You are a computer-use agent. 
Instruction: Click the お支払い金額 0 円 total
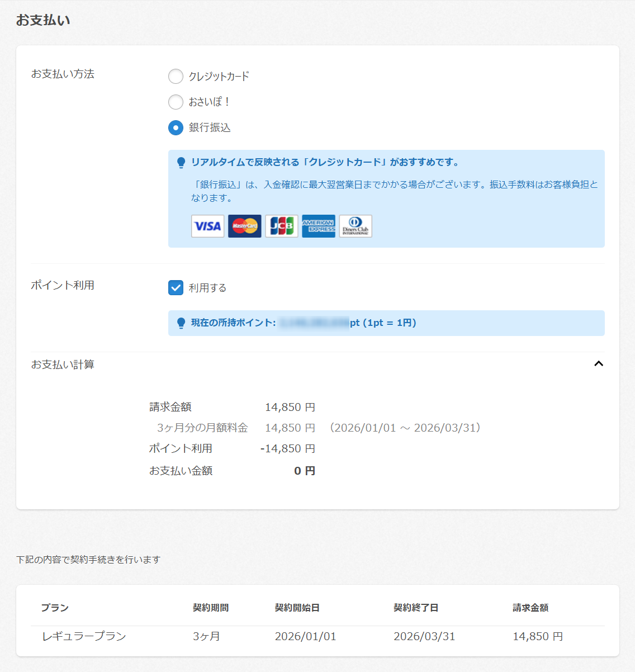tap(305, 471)
